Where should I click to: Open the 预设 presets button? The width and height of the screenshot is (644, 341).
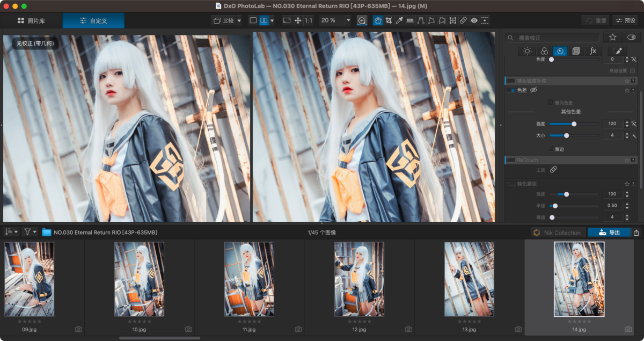pos(625,20)
